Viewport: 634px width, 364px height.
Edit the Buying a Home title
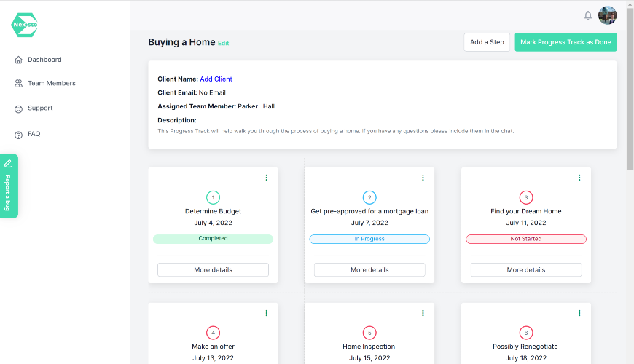(x=224, y=44)
